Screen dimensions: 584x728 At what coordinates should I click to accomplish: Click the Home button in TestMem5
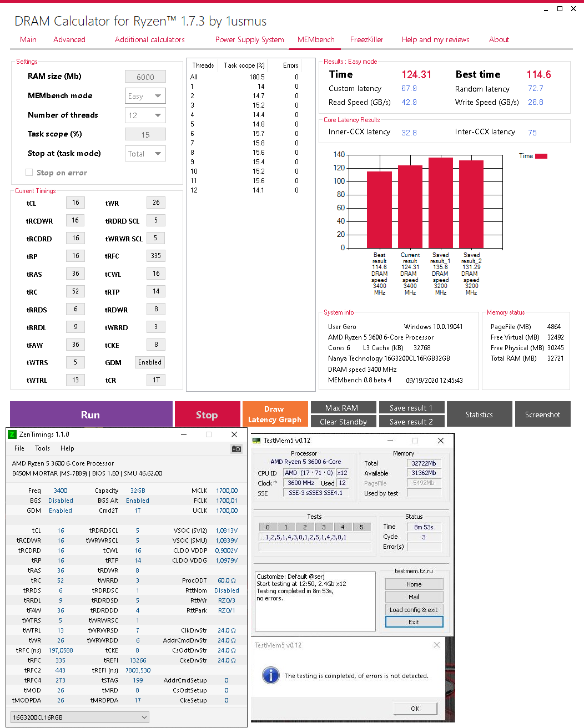point(414,584)
